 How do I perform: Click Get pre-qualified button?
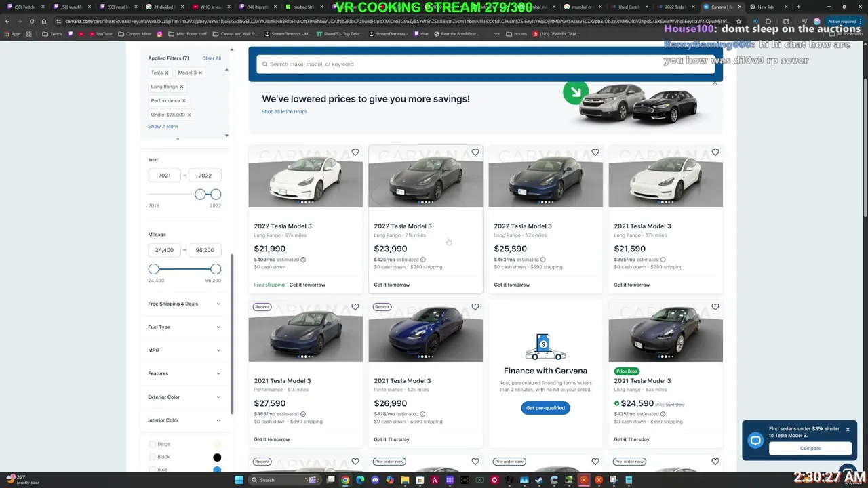tap(545, 408)
